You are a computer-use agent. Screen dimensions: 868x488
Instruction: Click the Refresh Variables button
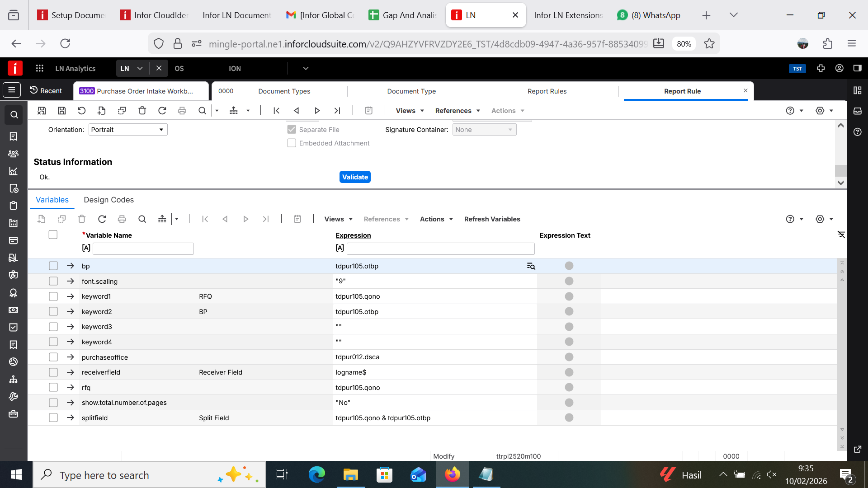(x=492, y=219)
